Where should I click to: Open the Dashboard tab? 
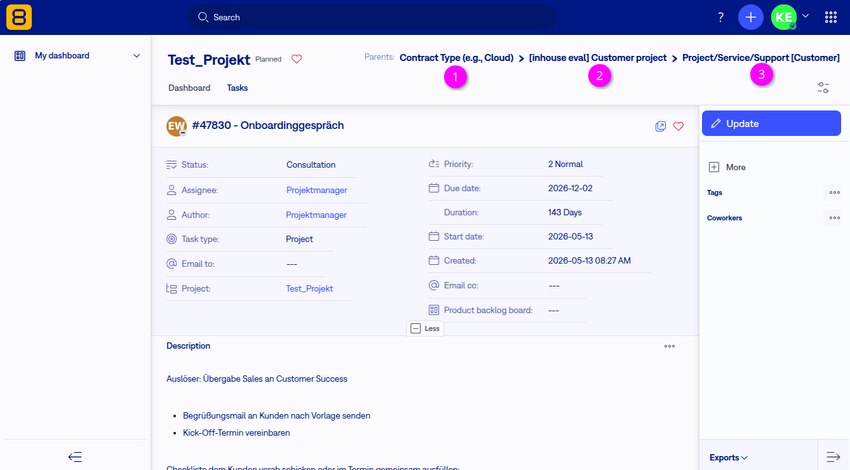189,88
